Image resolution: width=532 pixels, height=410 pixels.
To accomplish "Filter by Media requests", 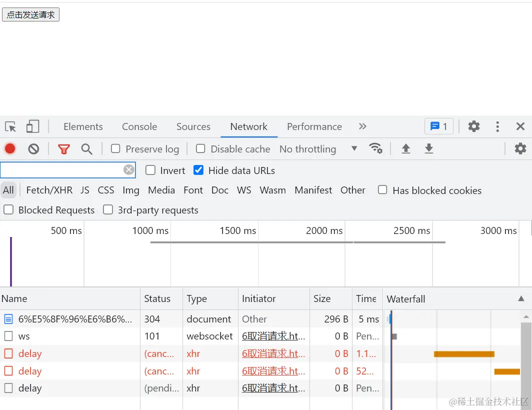I will click(x=161, y=190).
